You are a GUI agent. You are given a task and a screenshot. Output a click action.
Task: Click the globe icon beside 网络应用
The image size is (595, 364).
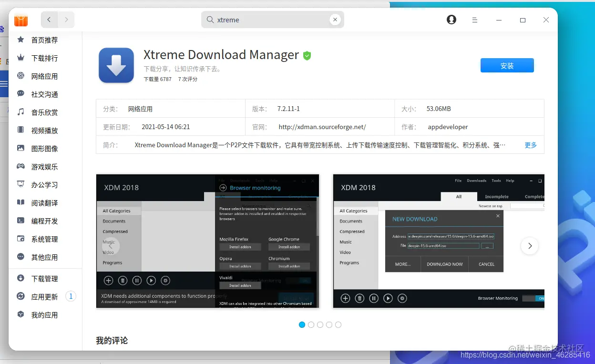click(21, 76)
